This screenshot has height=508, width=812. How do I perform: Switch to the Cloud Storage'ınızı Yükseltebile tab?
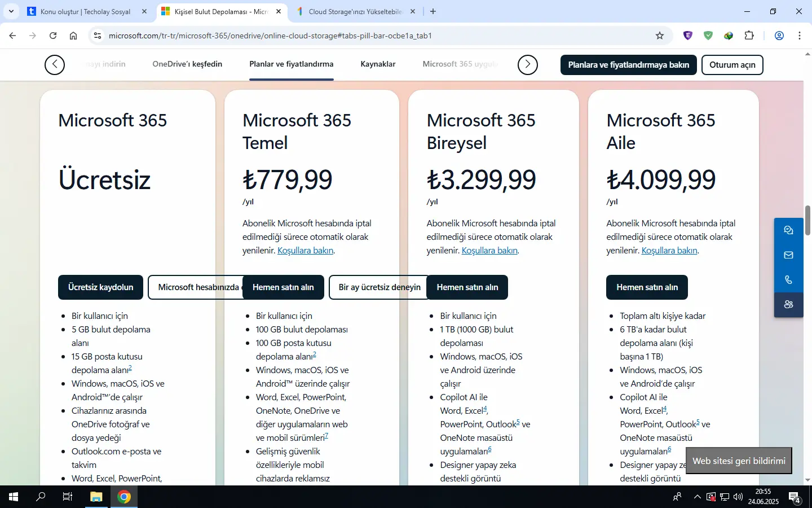355,11
